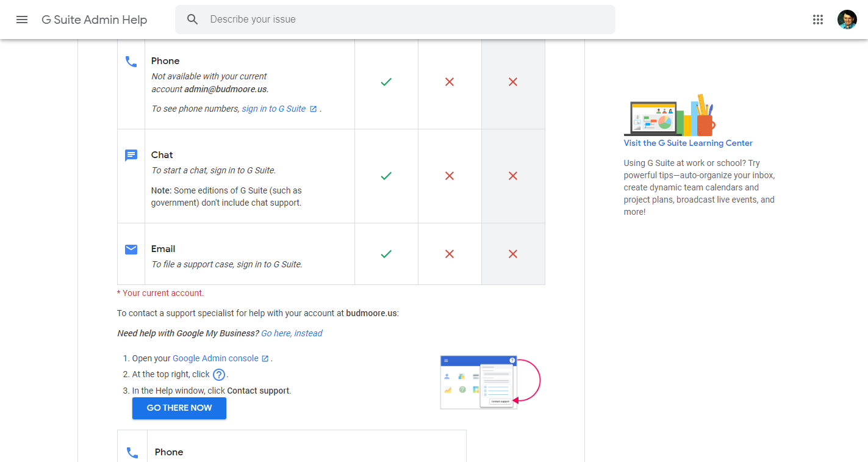Click the Contact support bold text in step 3
The width and height of the screenshot is (868, 462).
(x=258, y=391)
